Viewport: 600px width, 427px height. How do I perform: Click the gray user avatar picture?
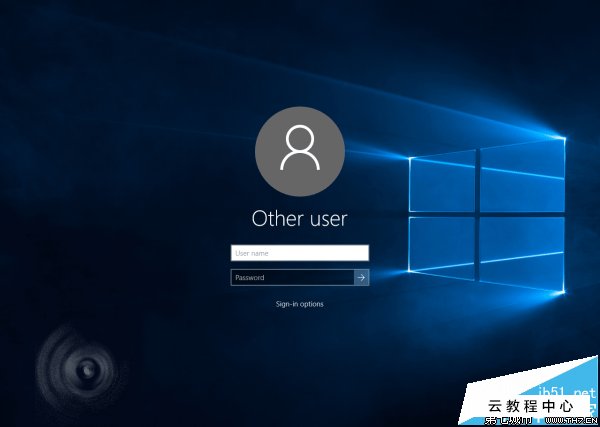coord(300,152)
